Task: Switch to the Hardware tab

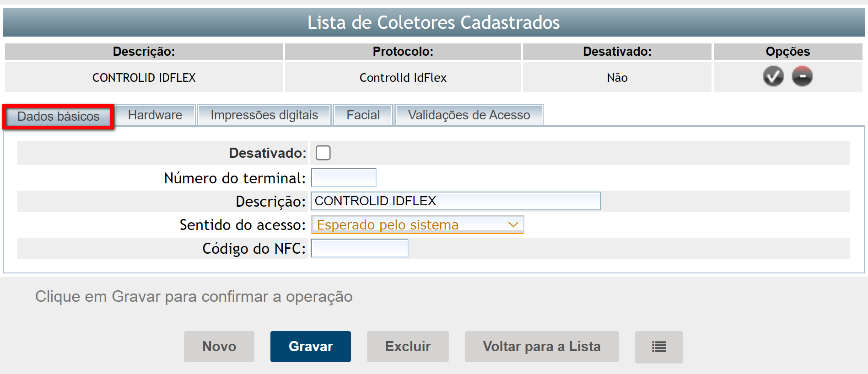Action: pos(155,115)
